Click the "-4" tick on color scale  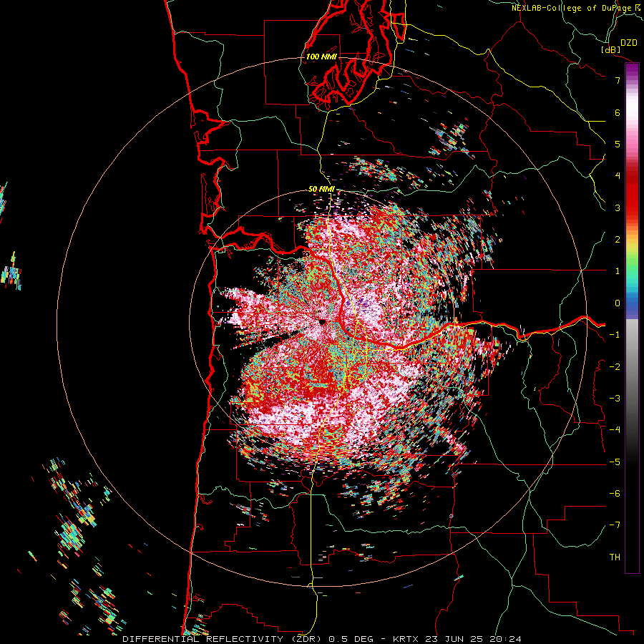[x=615, y=430]
